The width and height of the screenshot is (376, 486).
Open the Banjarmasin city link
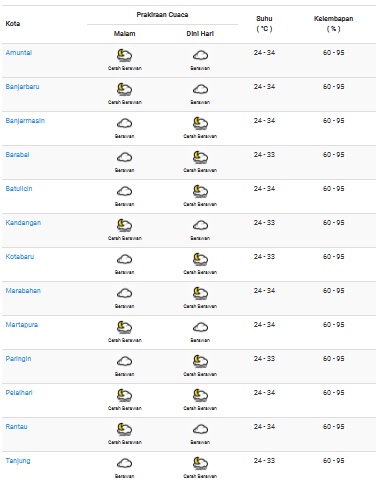click(25, 121)
